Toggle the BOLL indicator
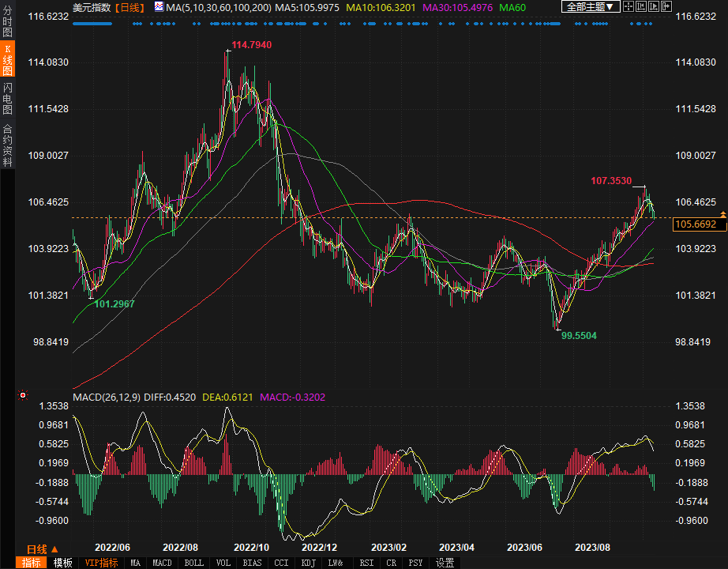The height and width of the screenshot is (569, 728). [193, 563]
